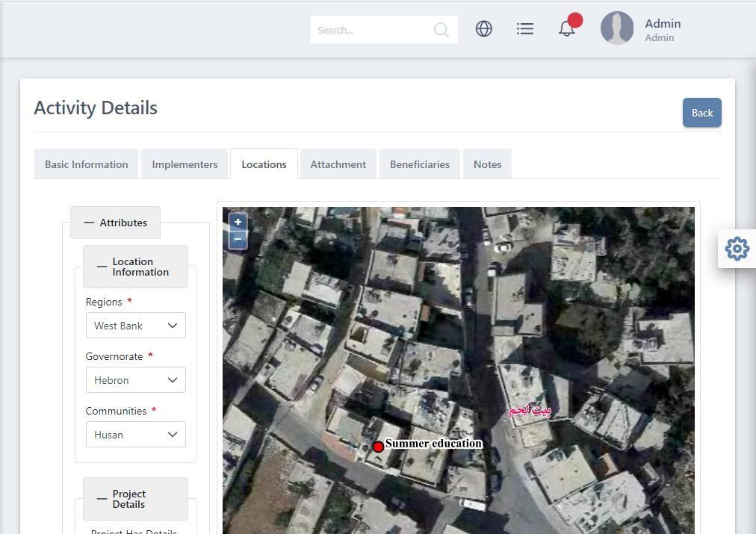Collapse the Attributes section

(115, 223)
